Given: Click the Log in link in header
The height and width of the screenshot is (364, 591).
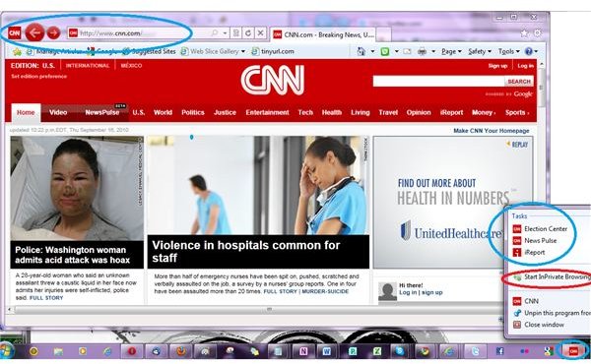Looking at the screenshot, I should click(x=525, y=66).
